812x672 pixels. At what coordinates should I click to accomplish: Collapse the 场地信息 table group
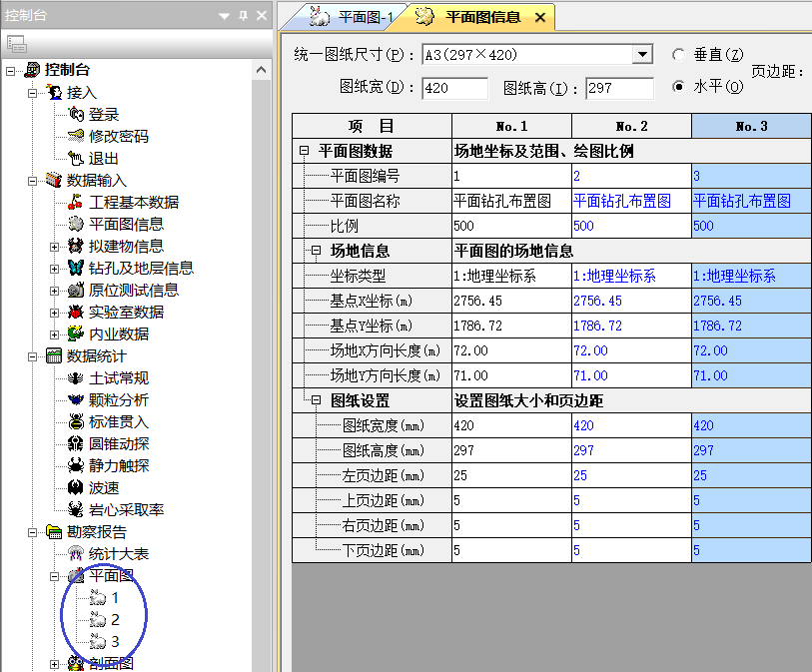point(316,251)
